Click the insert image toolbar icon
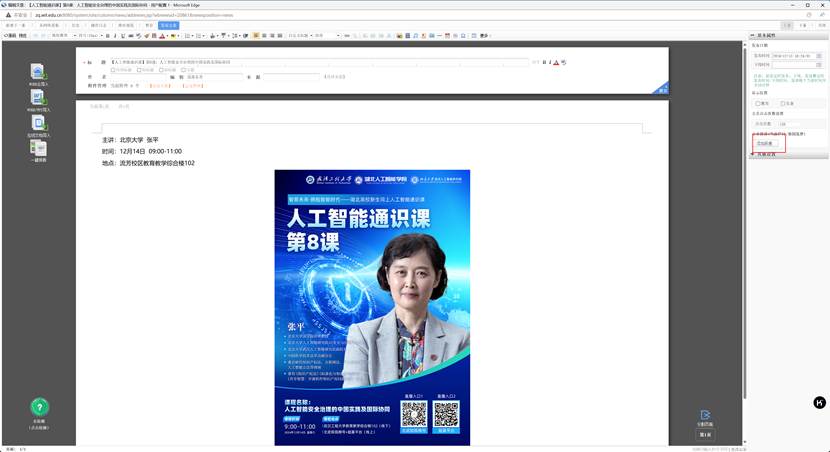This screenshot has height=452, width=830. click(399, 35)
